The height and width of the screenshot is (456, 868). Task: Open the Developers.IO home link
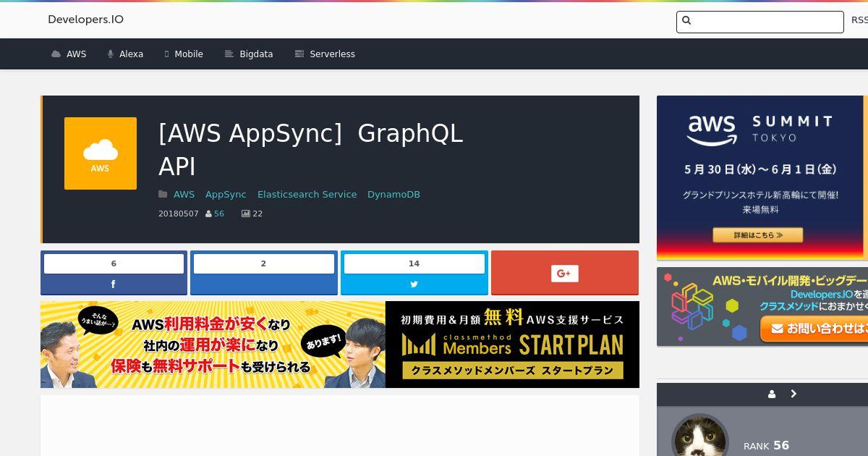[85, 20]
